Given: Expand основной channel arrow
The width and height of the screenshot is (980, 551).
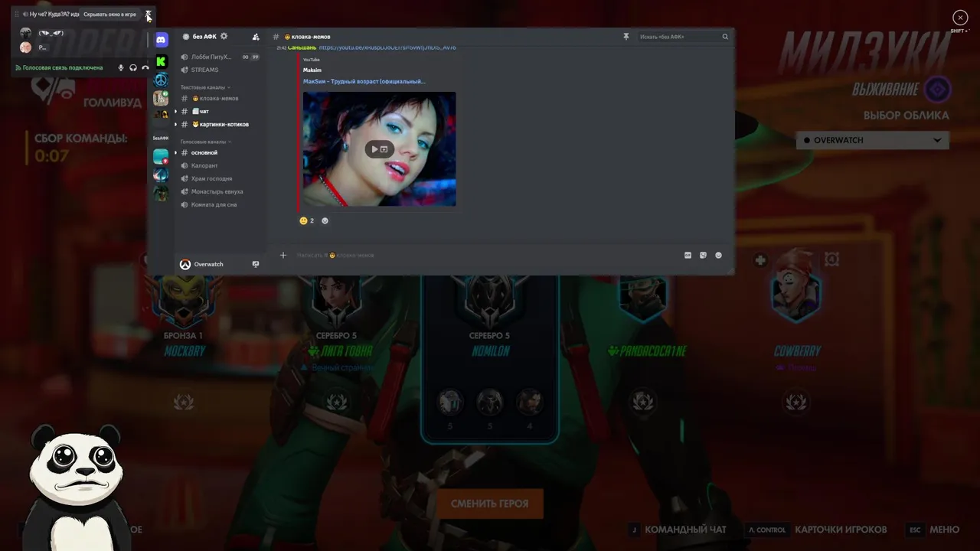Looking at the screenshot, I should 175,152.
